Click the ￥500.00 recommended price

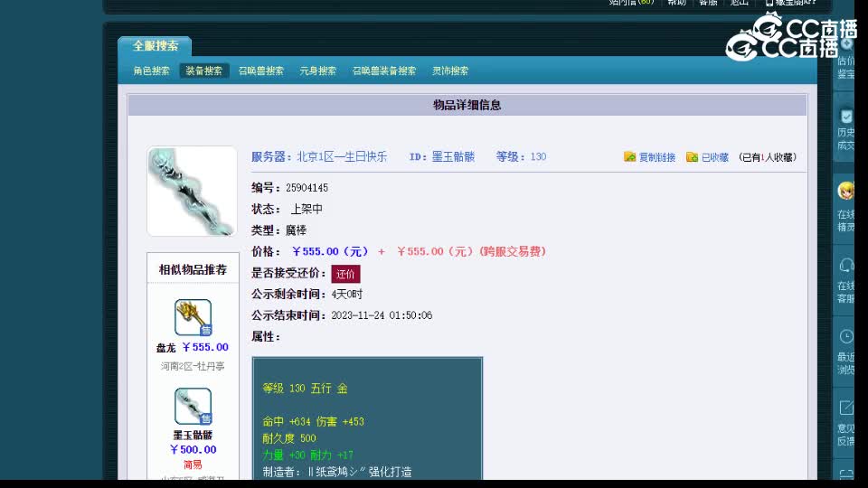pos(193,450)
